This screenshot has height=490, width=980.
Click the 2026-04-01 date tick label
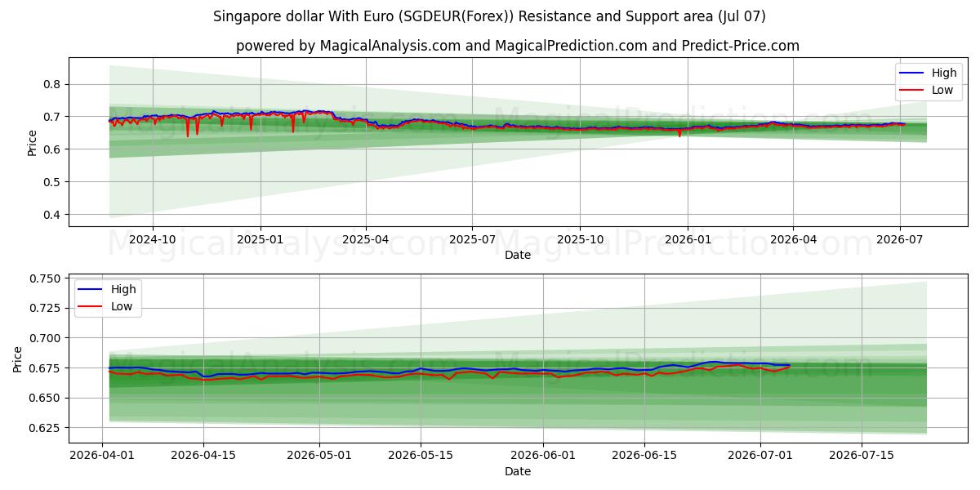(101, 455)
